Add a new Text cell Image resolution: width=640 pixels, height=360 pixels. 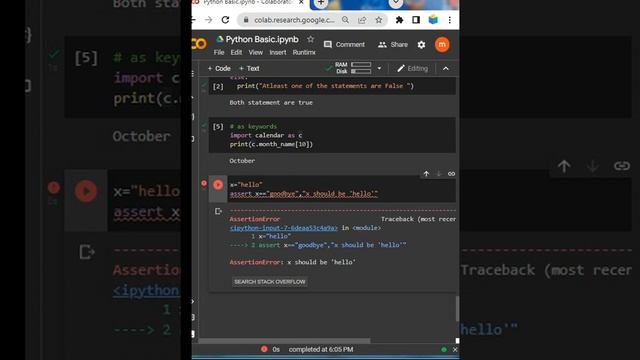[249, 69]
